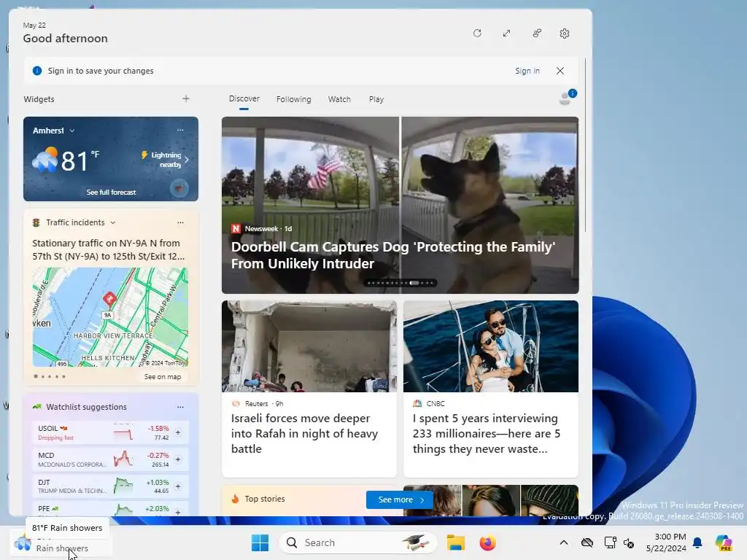Open notifications bell icon

click(x=697, y=542)
